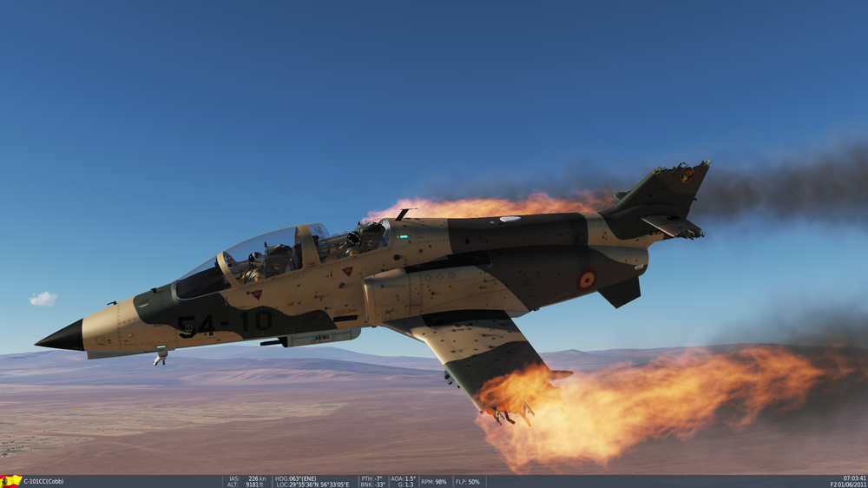The width and height of the screenshot is (868, 488).
Task: Click the G 1.3 load readout
Action: [x=405, y=485]
